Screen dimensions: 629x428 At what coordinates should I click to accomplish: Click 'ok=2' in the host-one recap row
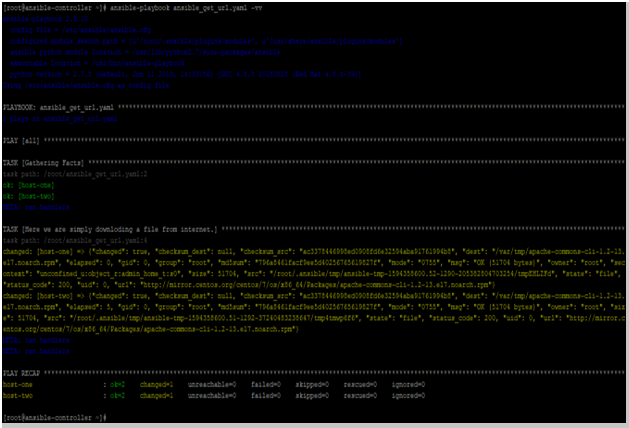pyautogui.click(x=118, y=385)
